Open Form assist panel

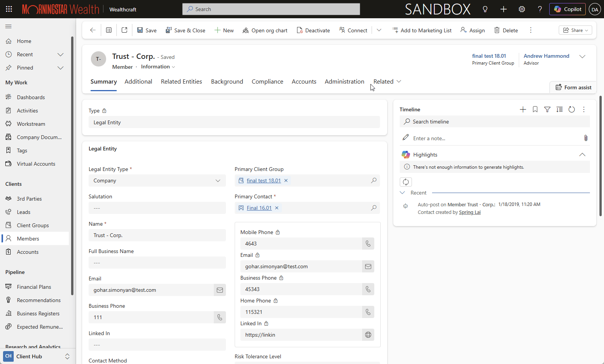[573, 87]
